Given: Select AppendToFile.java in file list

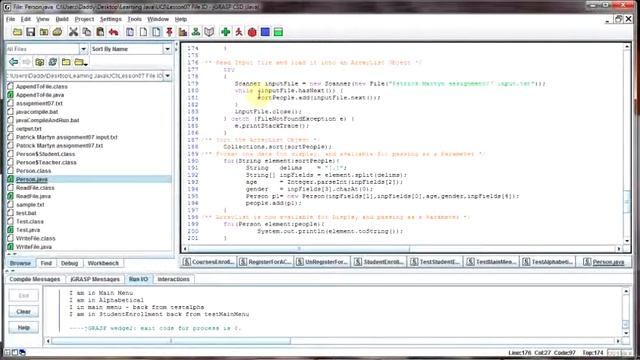Looking at the screenshot, I should pos(40,95).
